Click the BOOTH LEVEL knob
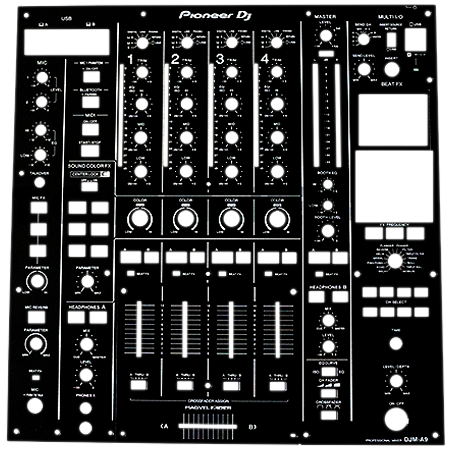This screenshot has height=450, width=450. 328,231
